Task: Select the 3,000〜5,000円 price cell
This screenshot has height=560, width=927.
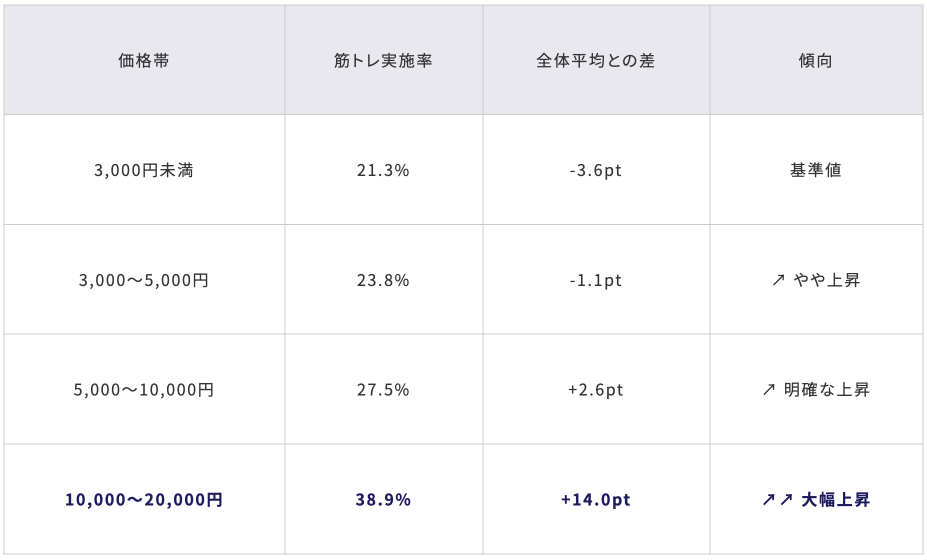Action: pos(144,280)
